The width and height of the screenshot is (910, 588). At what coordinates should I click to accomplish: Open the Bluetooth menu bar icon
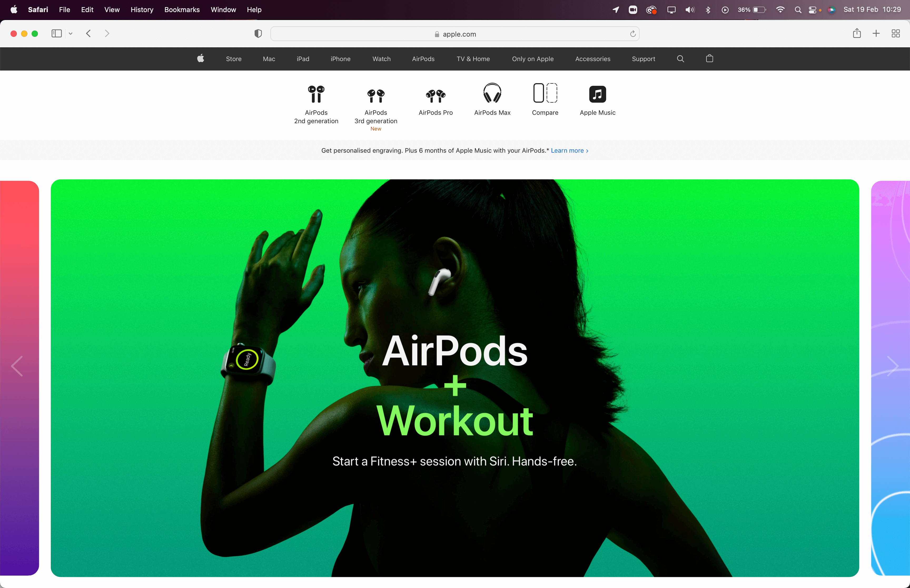pos(708,9)
